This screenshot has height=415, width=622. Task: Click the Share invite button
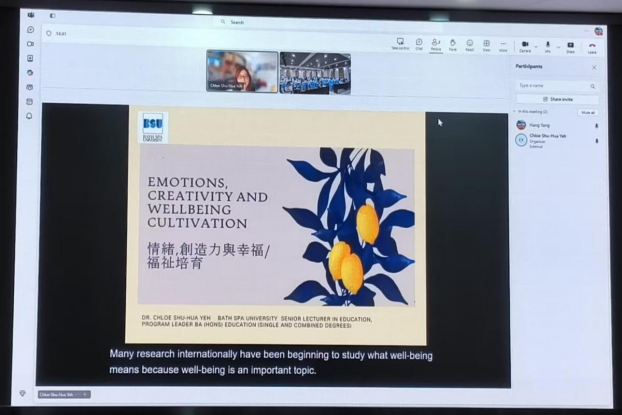tap(557, 99)
